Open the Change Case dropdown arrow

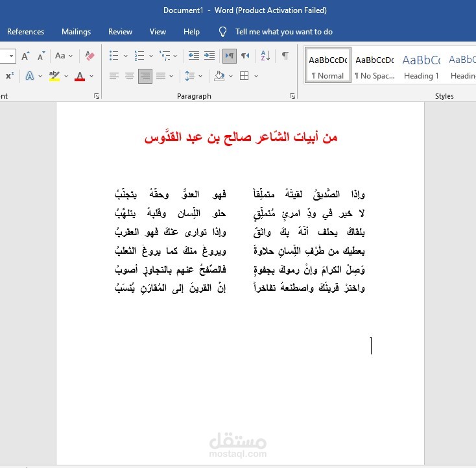[x=71, y=56]
